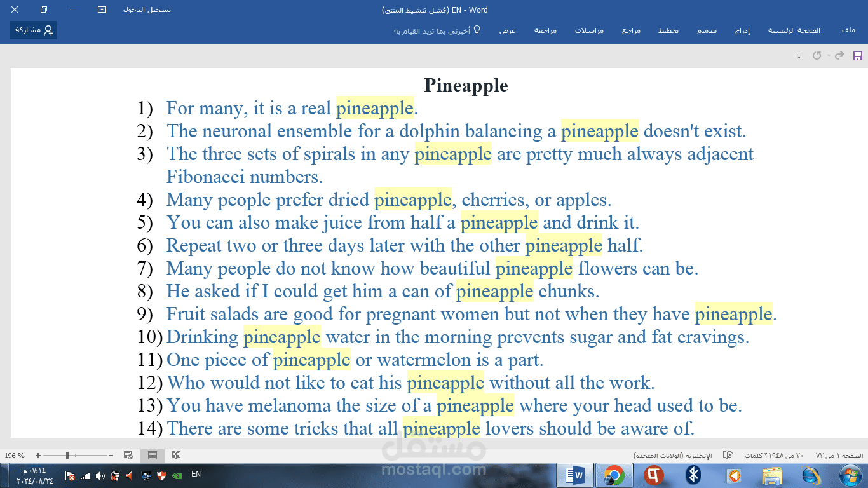
Task: Open the ملف (File) tab
Action: (x=848, y=30)
